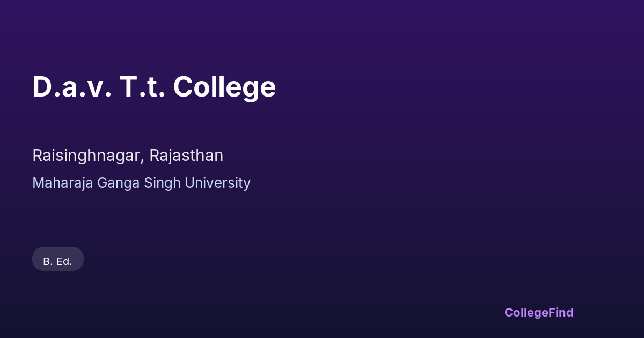Open the CollegeFind brand logo

click(539, 312)
